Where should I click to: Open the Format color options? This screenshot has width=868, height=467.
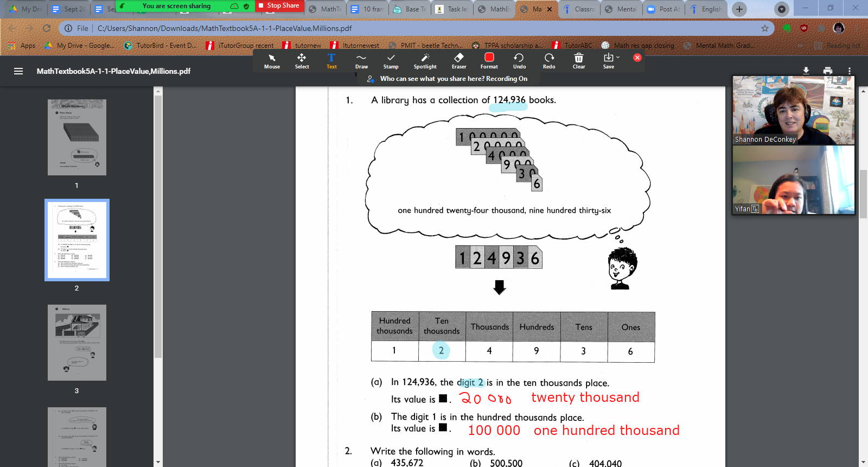coord(489,61)
